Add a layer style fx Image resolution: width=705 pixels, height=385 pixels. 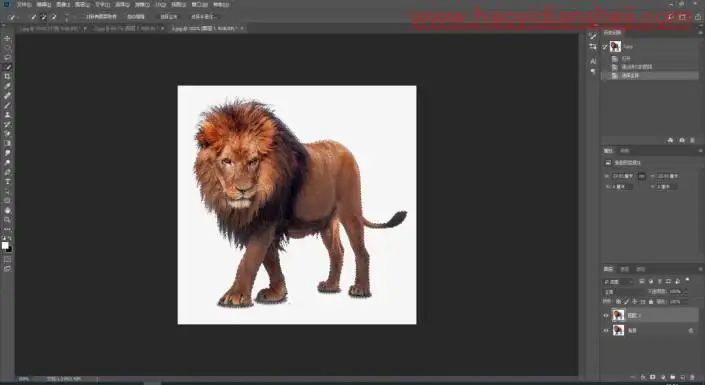coord(643,377)
